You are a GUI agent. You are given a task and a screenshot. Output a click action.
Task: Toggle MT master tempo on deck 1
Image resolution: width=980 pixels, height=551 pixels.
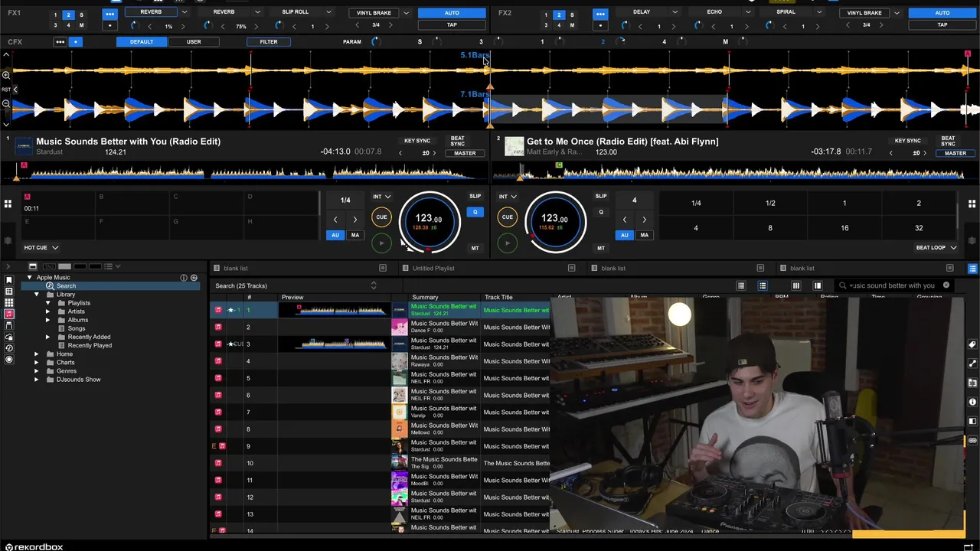[x=475, y=249]
